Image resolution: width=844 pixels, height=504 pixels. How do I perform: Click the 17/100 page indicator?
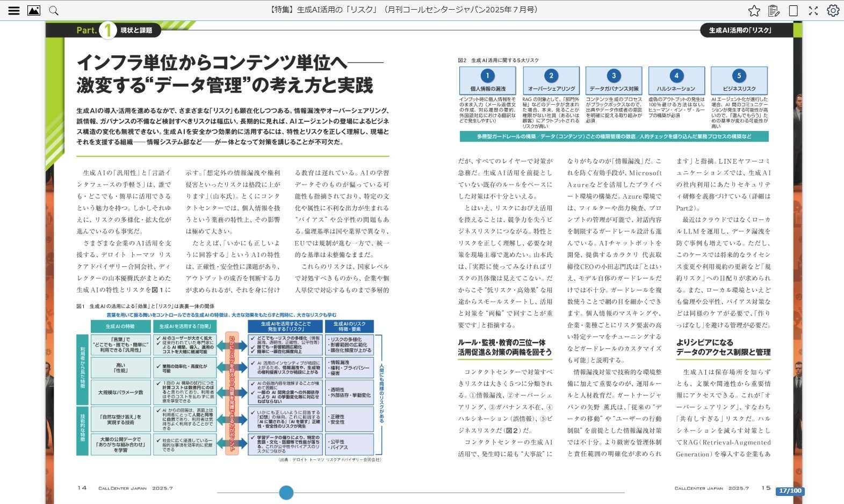[x=790, y=491]
